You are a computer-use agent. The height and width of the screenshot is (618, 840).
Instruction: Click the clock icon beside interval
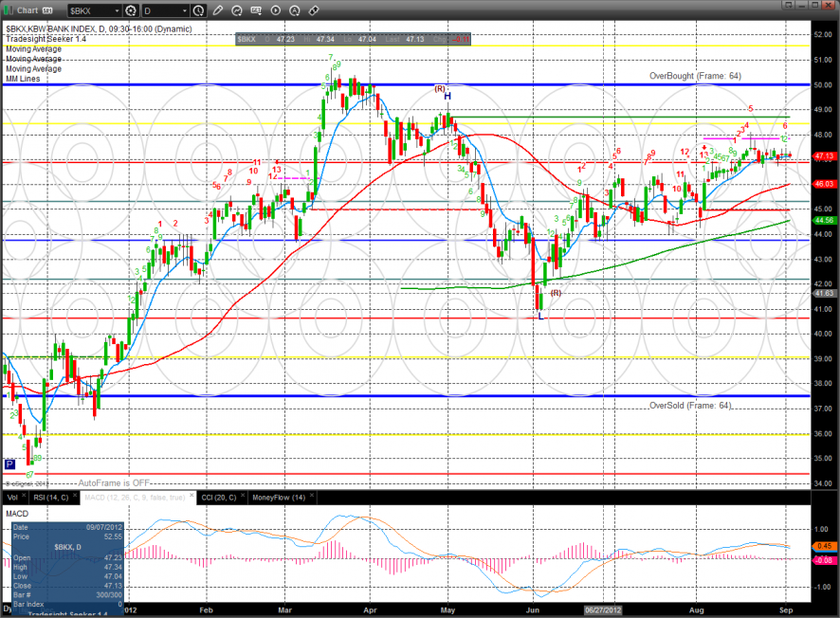(x=198, y=10)
